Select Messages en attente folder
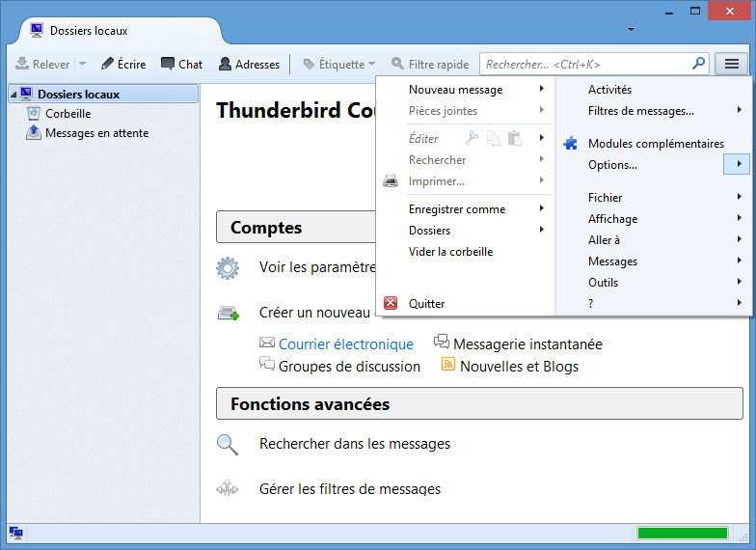Viewport: 756px width, 550px height. tap(96, 133)
